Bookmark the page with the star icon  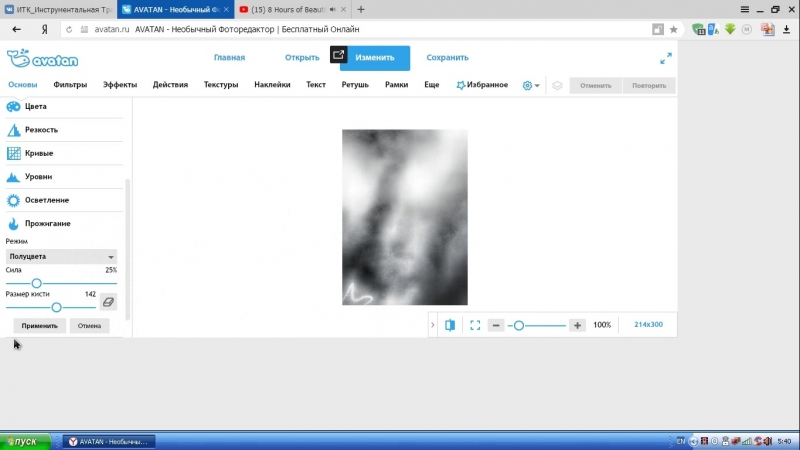click(x=673, y=30)
